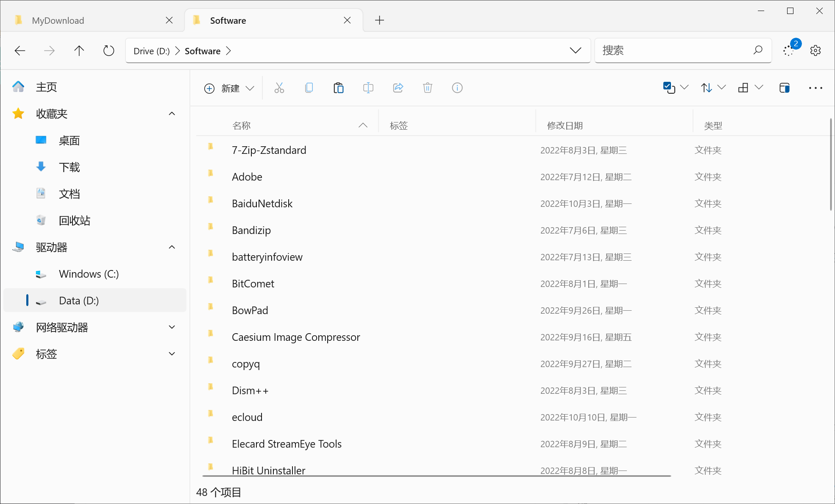Click the refresh button
This screenshot has width=835, height=504.
pos(109,51)
